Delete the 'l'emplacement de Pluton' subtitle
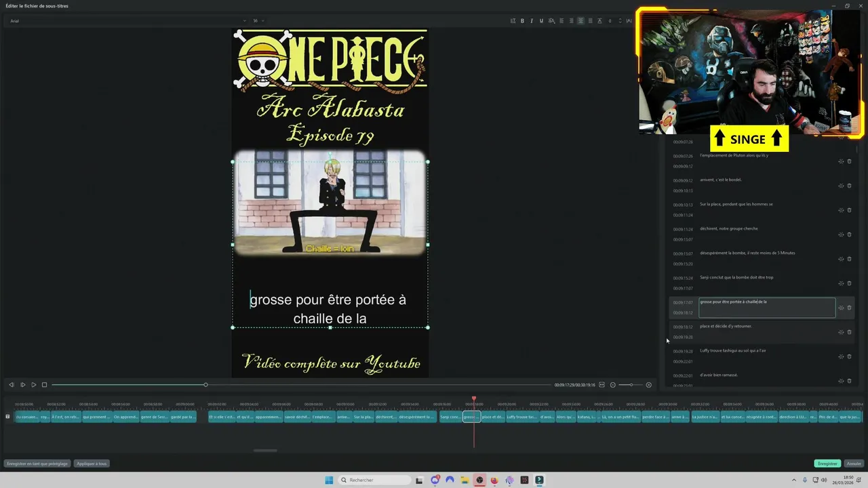The image size is (868, 488). tap(849, 161)
